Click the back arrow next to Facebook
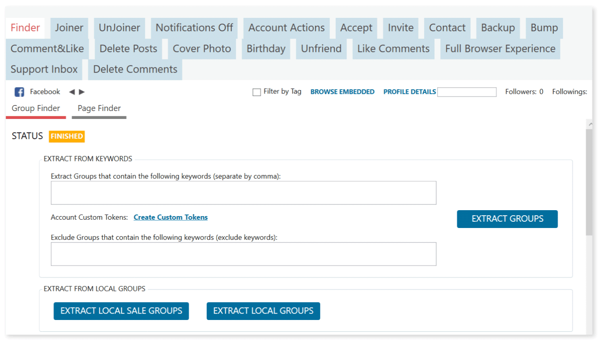Screen dimensions: 612x364 72,92
